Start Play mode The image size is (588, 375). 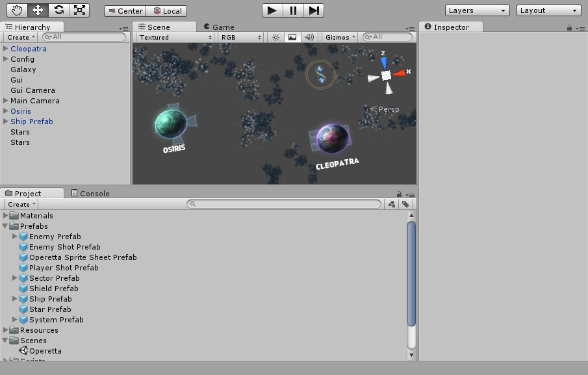click(272, 10)
